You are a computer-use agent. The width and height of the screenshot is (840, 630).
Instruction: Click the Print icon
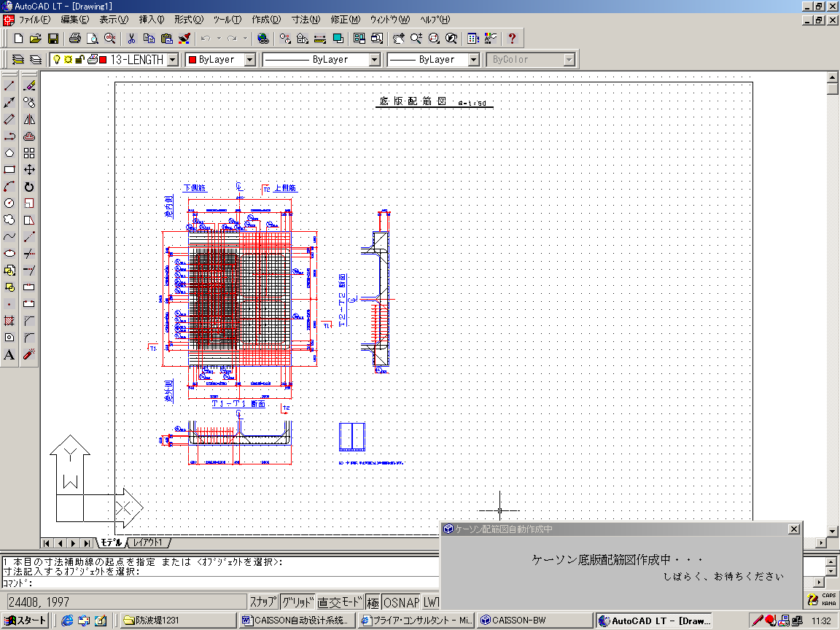pyautogui.click(x=74, y=38)
